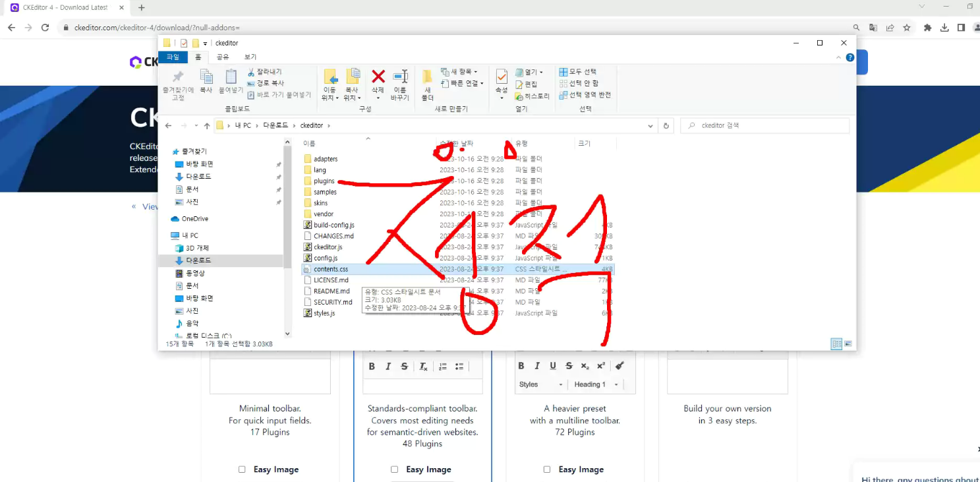980x482 pixels.
Task: Open Properties (속성) in the ribbon
Action: 502,77
